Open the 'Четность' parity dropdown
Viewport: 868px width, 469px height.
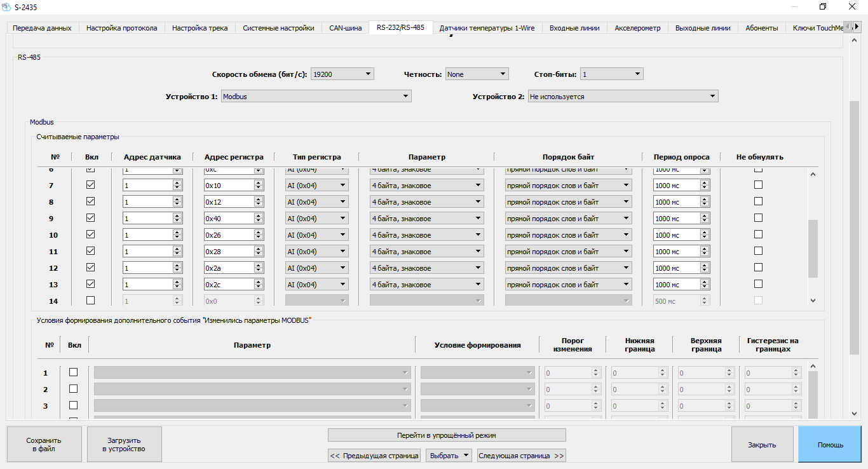pyautogui.click(x=477, y=74)
